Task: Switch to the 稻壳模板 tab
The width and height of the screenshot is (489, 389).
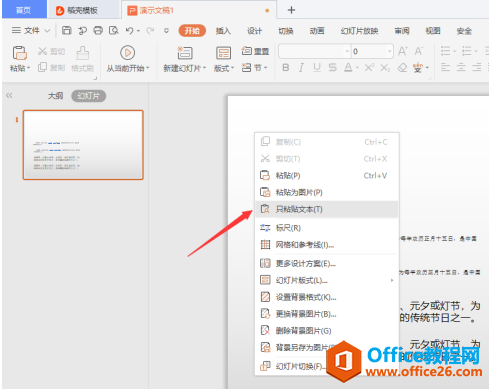Action: [83, 10]
